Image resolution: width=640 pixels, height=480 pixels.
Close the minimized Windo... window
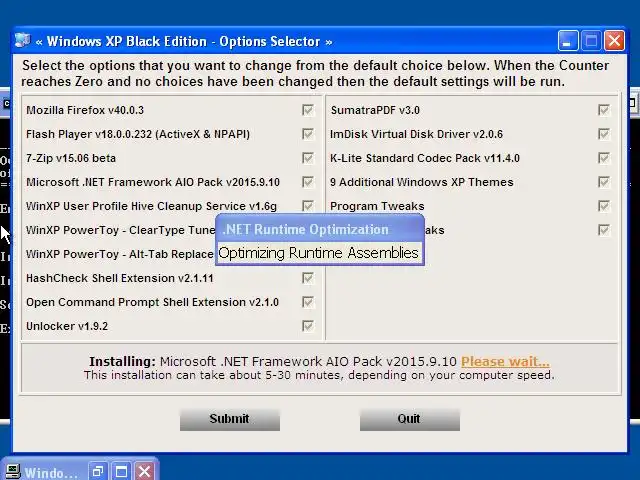coord(144,472)
